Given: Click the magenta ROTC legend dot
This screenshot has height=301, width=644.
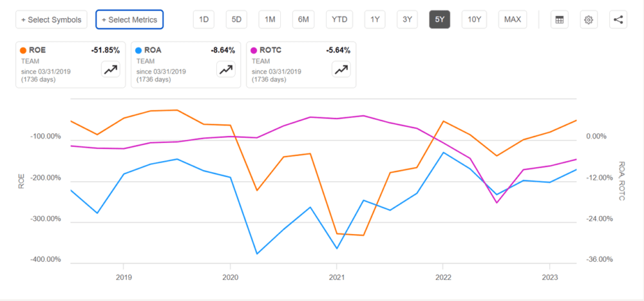Looking at the screenshot, I should click(254, 50).
